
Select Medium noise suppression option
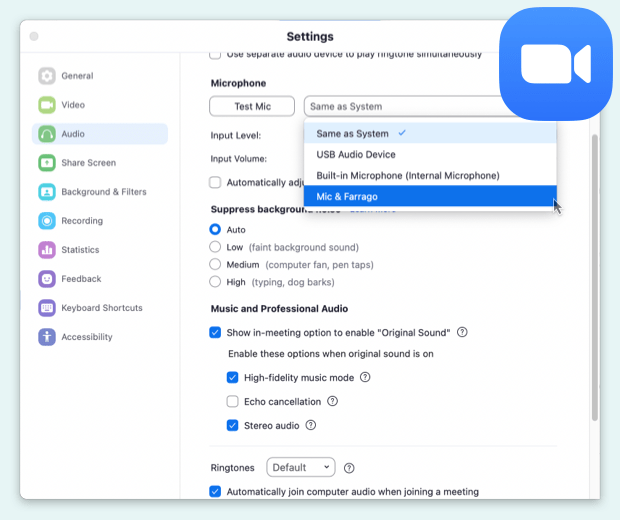click(x=215, y=264)
